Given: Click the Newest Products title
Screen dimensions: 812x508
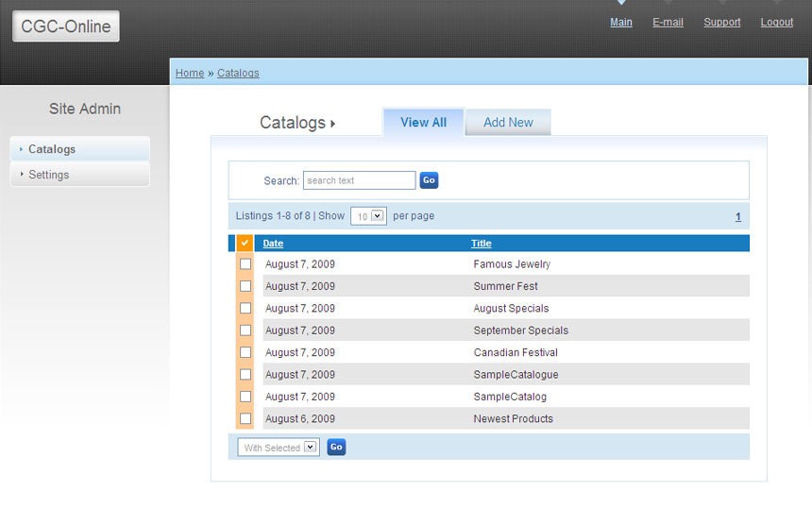Looking at the screenshot, I should 514,418.
